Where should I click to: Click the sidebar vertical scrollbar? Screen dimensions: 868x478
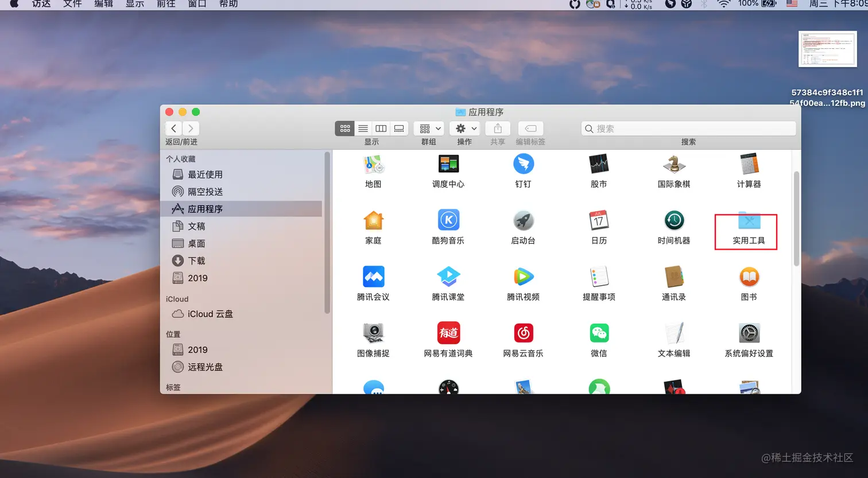tap(327, 233)
